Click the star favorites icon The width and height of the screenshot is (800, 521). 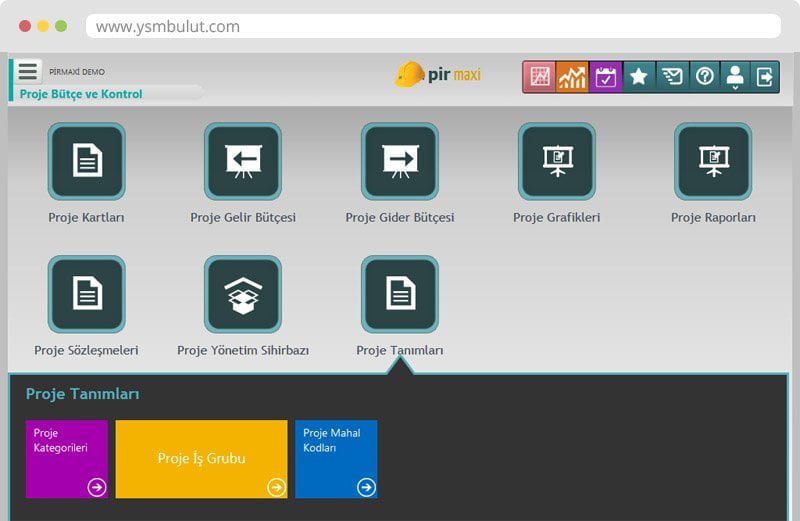click(x=639, y=77)
